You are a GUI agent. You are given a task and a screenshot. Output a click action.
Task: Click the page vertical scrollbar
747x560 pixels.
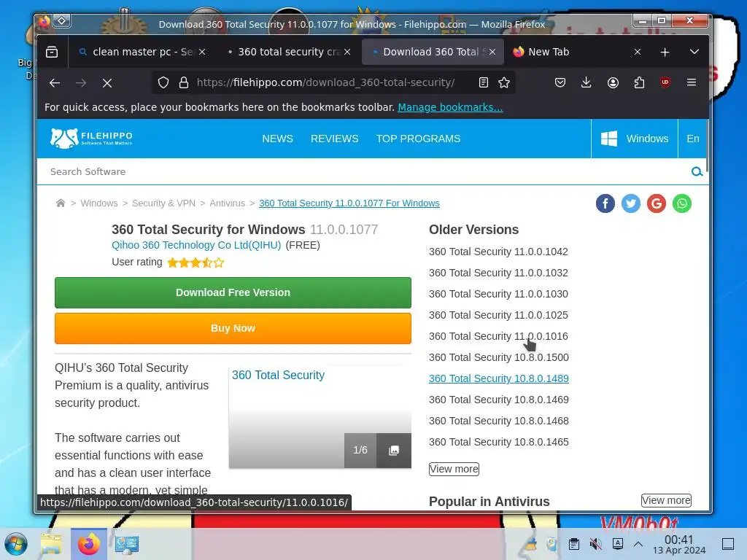(708, 145)
